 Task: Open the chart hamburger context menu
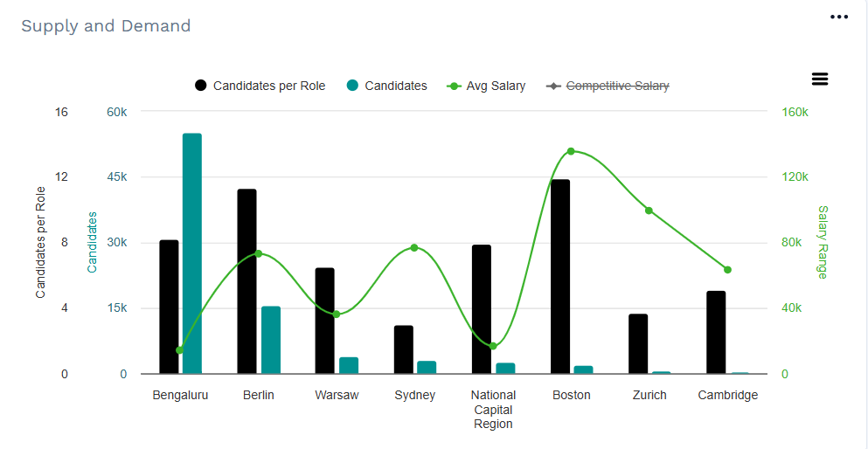point(820,79)
